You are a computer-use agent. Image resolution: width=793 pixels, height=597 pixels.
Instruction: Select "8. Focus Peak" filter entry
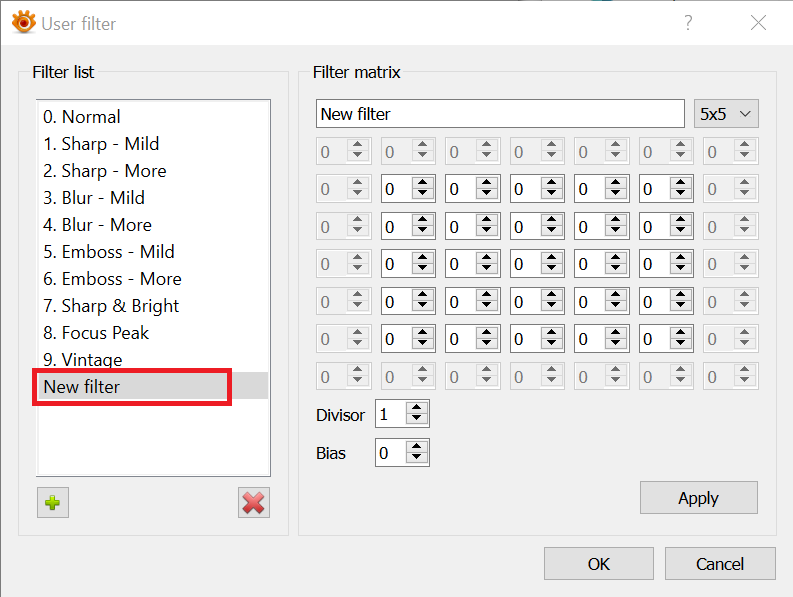105,333
